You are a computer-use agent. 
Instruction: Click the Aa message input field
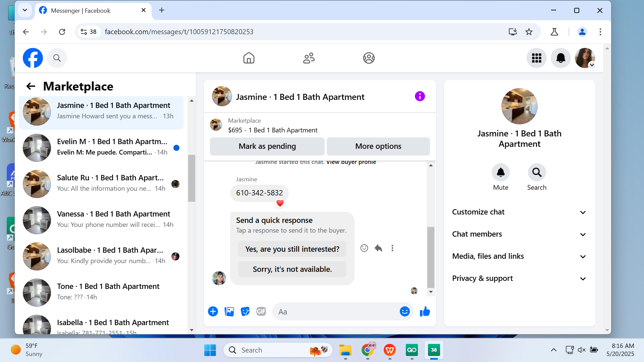pyautogui.click(x=335, y=312)
